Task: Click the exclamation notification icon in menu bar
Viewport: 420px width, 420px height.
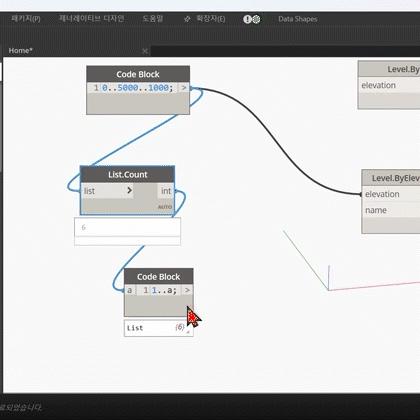Action: point(247,19)
